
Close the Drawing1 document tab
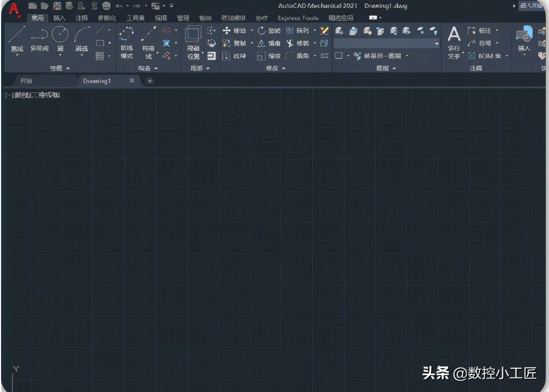click(132, 81)
